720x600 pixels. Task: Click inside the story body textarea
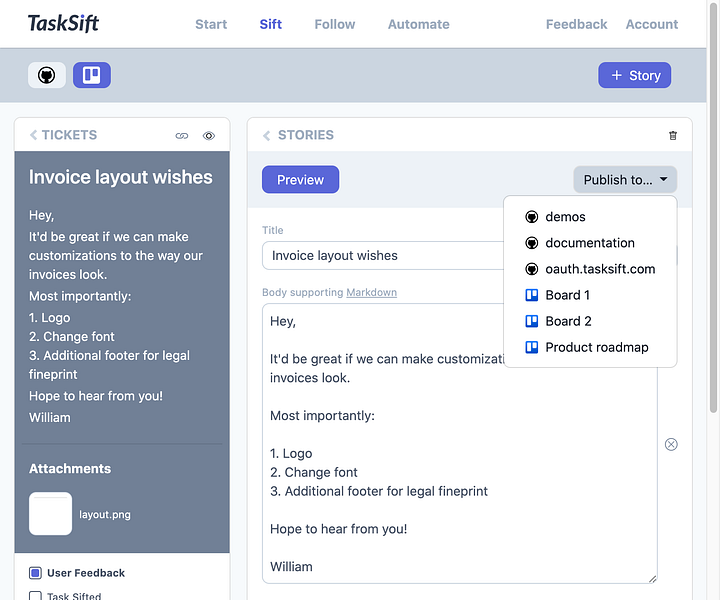point(460,443)
